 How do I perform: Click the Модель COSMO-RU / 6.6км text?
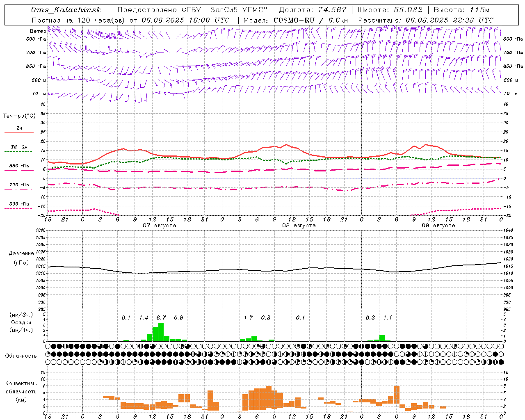click(x=295, y=20)
